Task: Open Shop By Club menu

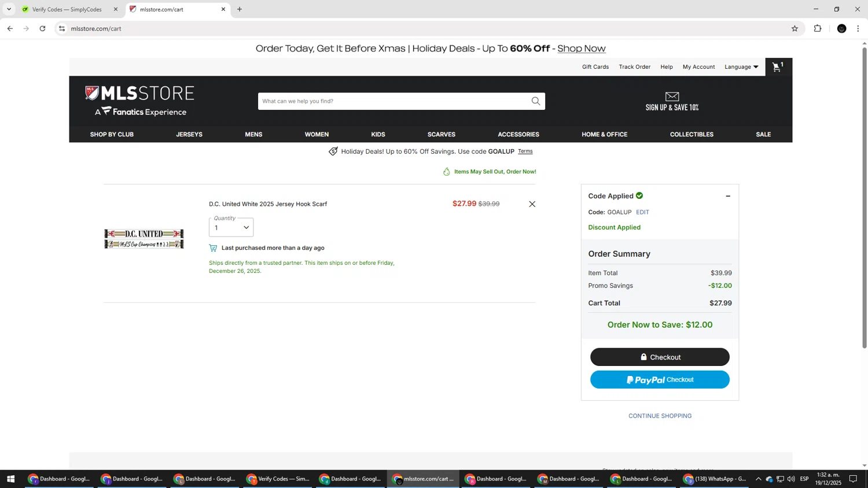Action: (112, 135)
